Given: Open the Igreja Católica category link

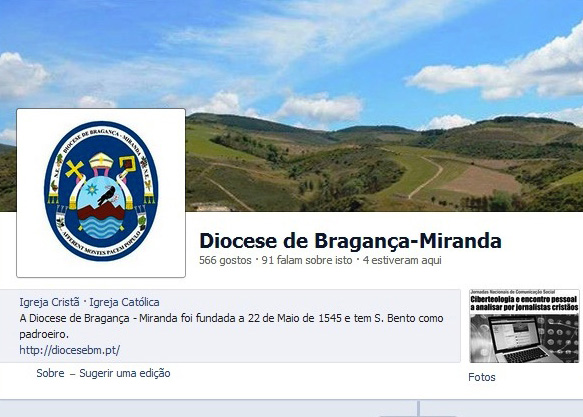Looking at the screenshot, I should click(124, 302).
